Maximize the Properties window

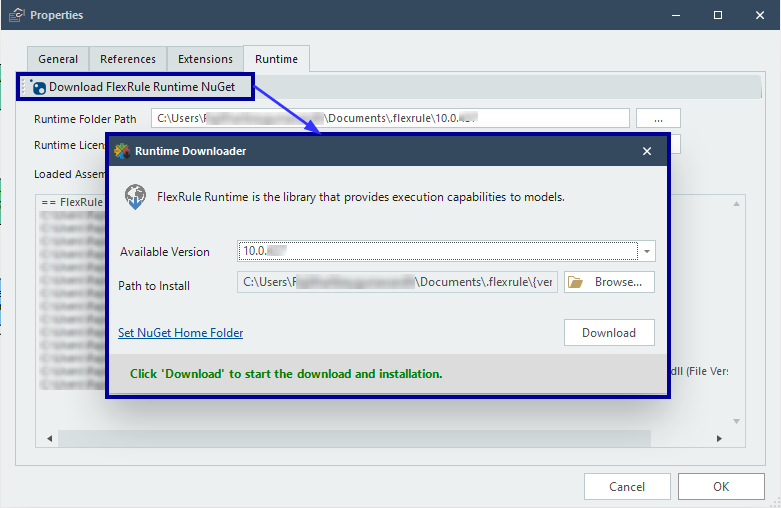[718, 15]
